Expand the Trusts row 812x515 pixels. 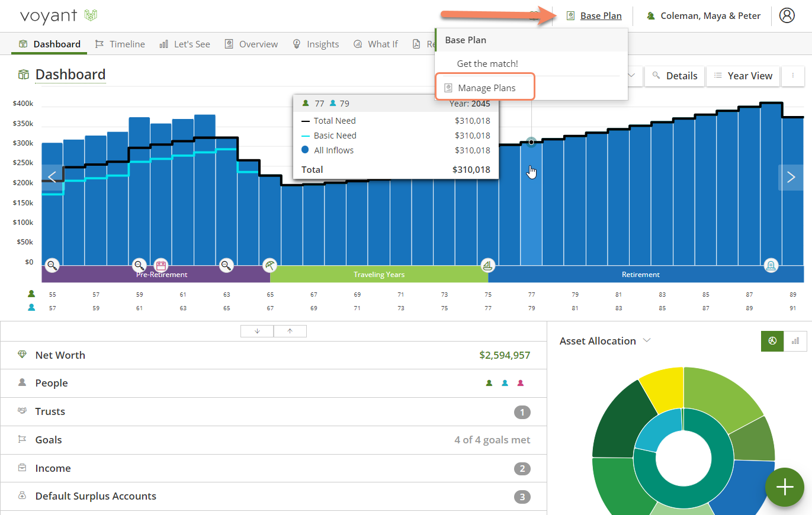point(274,411)
